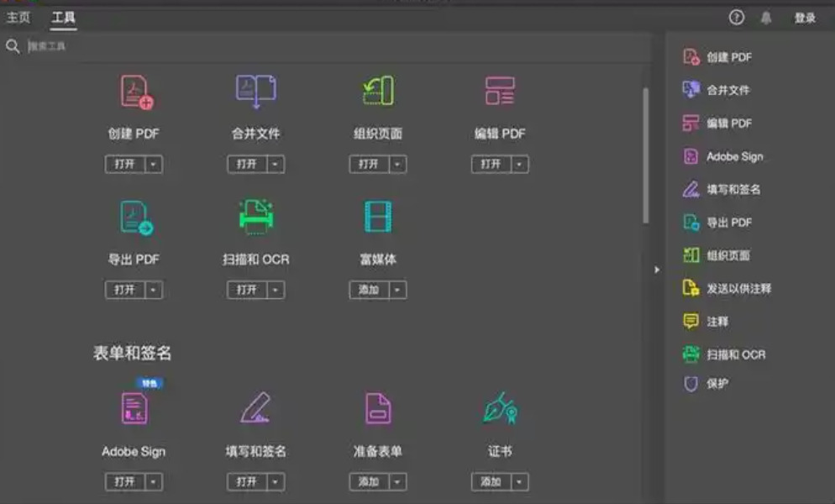Click the help question mark icon

click(x=737, y=18)
